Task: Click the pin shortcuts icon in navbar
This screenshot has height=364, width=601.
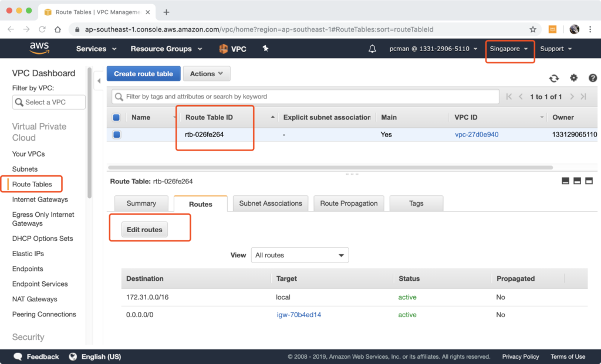Action: click(x=265, y=48)
